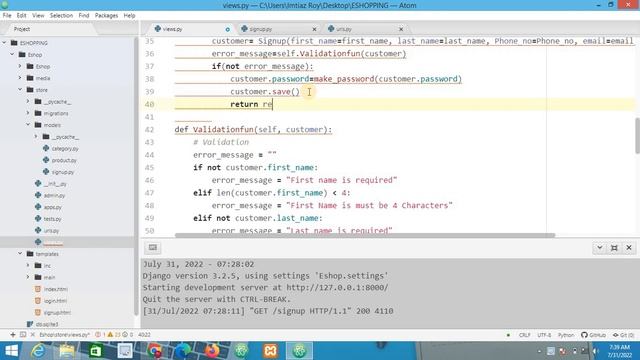This screenshot has height=360, width=640.
Task: Open category.py in tree
Action: click(x=65, y=149)
